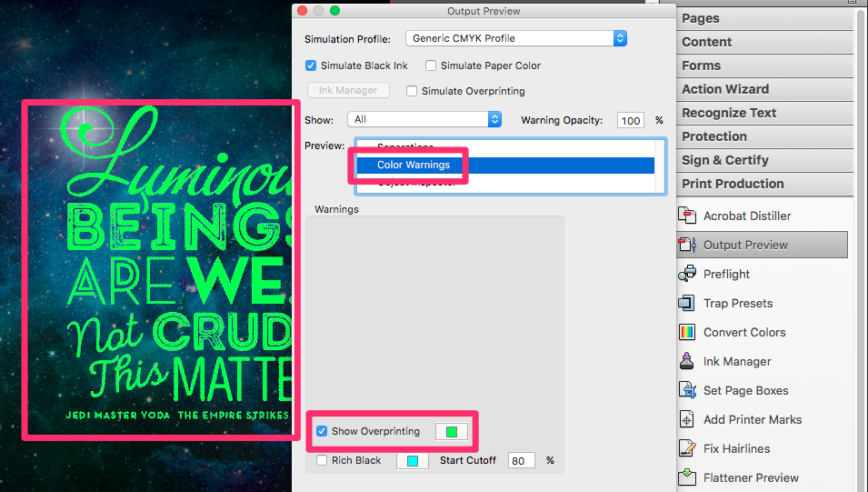Select the Fix Hairlines icon
The image size is (868, 492).
click(688, 449)
